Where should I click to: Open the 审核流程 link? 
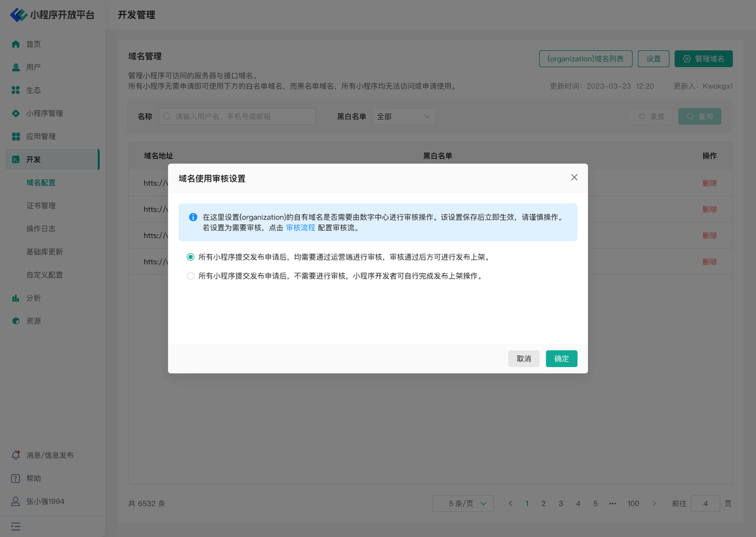[301, 228]
